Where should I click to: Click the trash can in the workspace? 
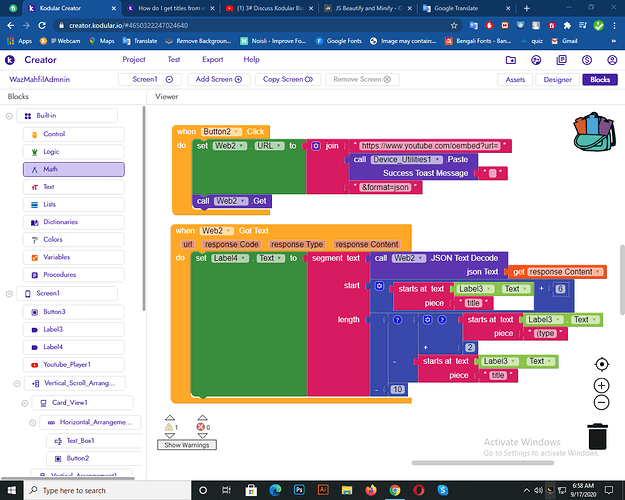click(597, 437)
